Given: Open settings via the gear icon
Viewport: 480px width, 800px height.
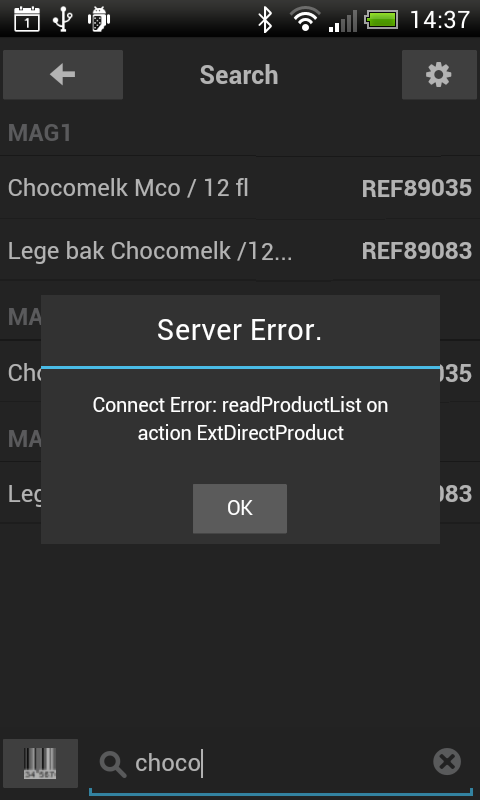Looking at the screenshot, I should coord(439,74).
